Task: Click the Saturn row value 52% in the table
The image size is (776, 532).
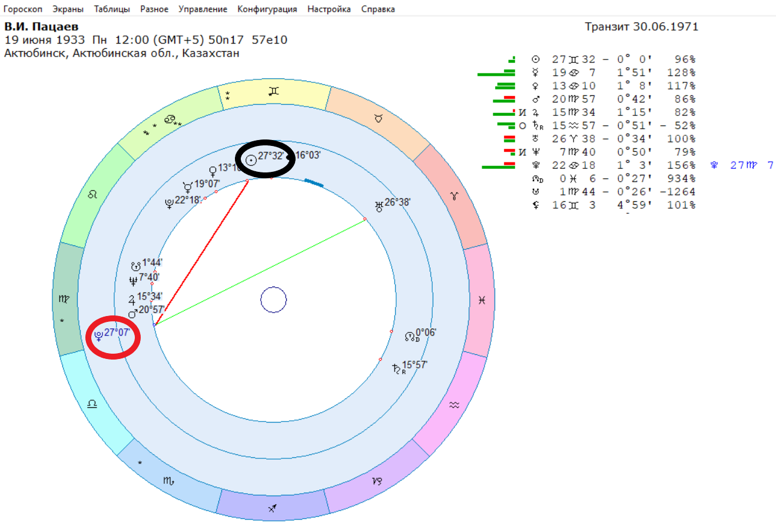Action: tap(685, 125)
